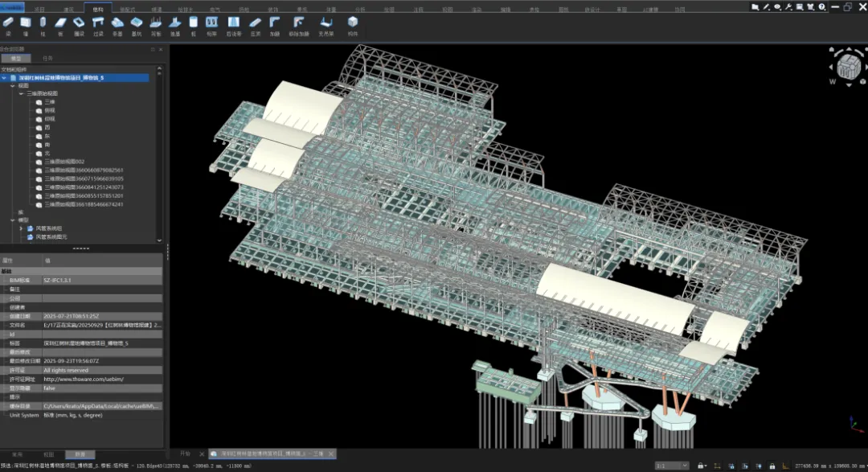The image size is (868, 472).
Task: Click the tree scrollbar up arrow
Action: (159, 68)
